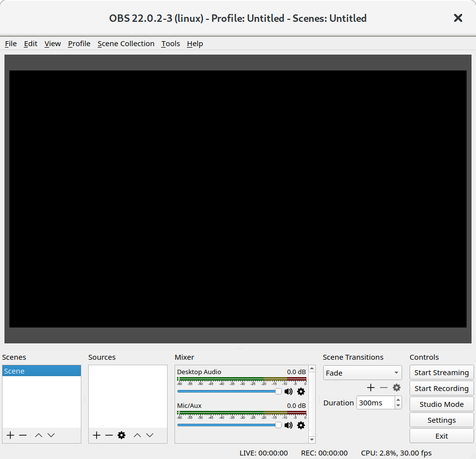The image size is (476, 459).
Task: Add a new source with plus icon
Action: pyautogui.click(x=97, y=435)
